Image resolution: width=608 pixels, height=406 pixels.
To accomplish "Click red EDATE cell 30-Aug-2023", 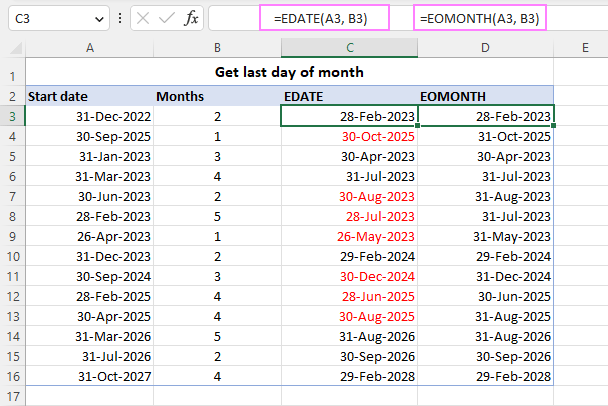I will coord(349,196).
